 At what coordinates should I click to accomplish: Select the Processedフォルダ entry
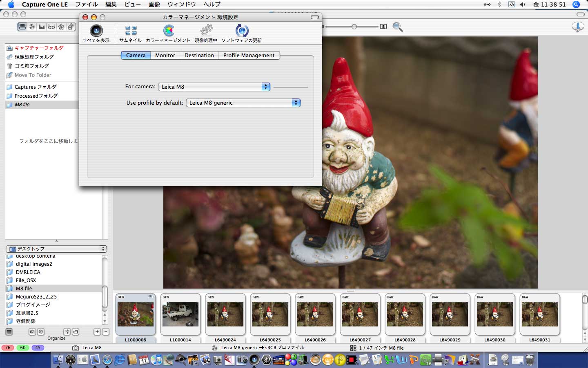(42, 96)
